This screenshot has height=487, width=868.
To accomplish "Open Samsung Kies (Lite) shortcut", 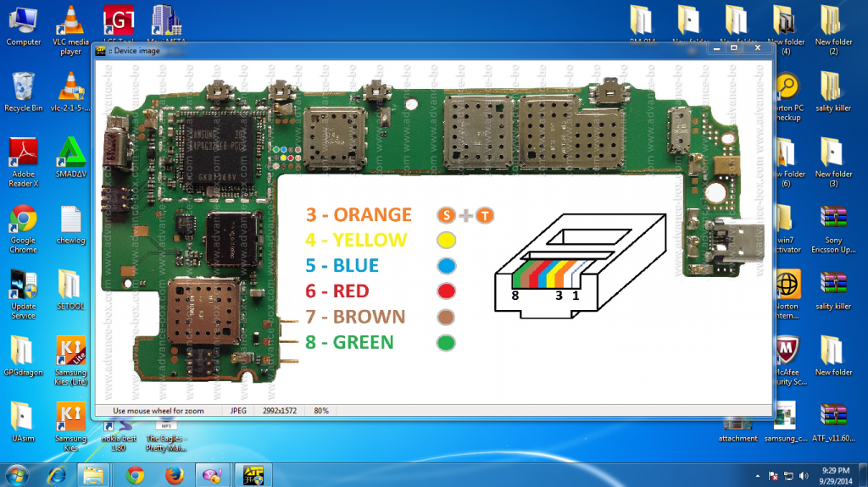I will point(71,354).
